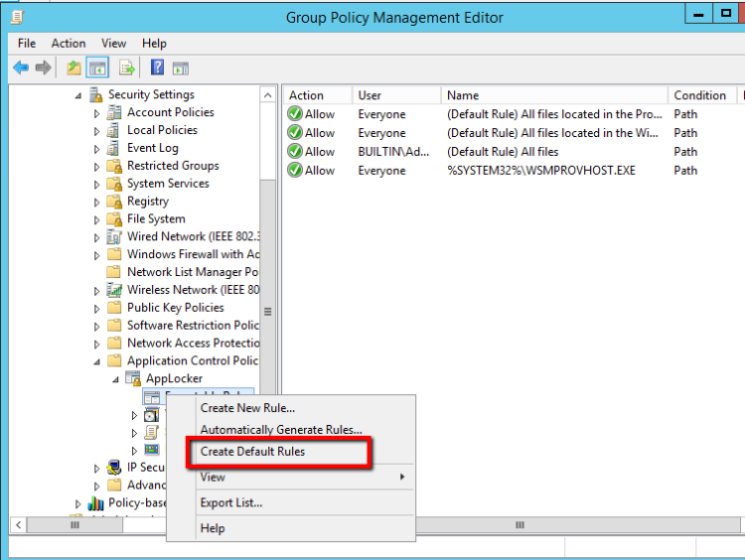Expand the Account Policies node
Screen dimensions: 745x560
97,113
